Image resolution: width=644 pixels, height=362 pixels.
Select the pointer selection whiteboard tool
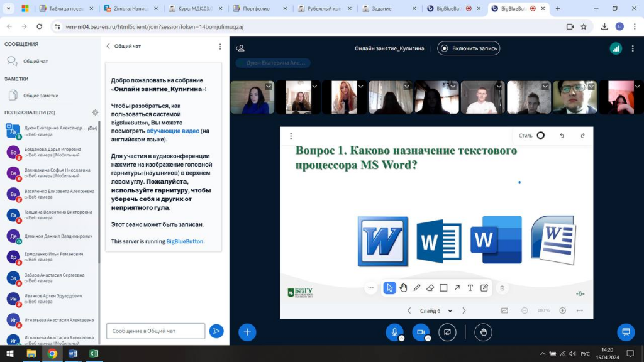389,288
